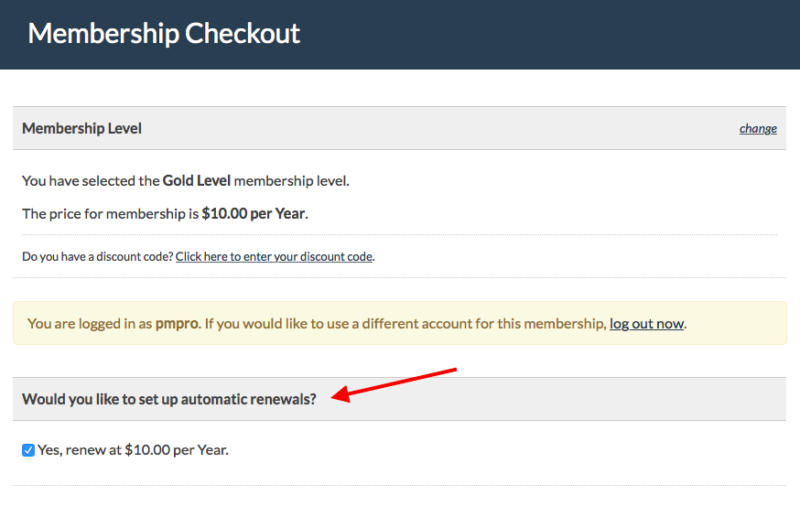
Task: Open the enter your discount code link
Action: point(274,257)
